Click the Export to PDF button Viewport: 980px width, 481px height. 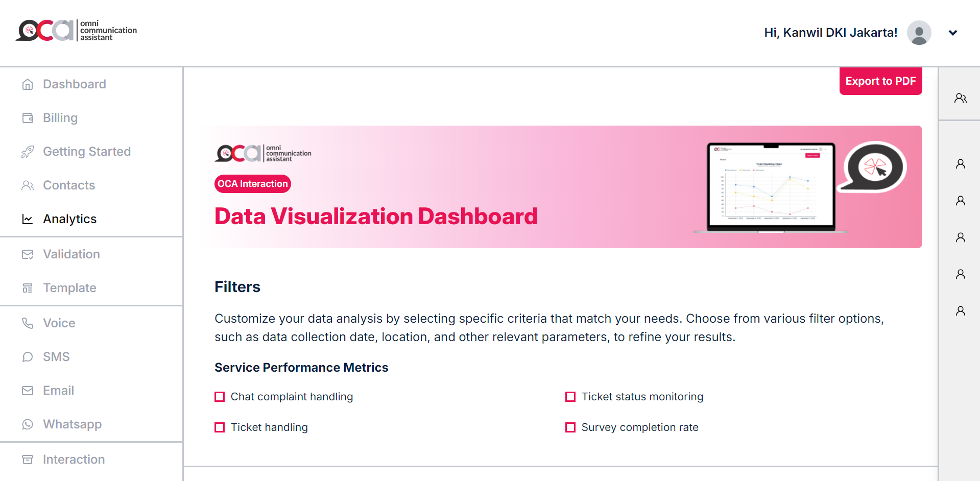(x=880, y=81)
